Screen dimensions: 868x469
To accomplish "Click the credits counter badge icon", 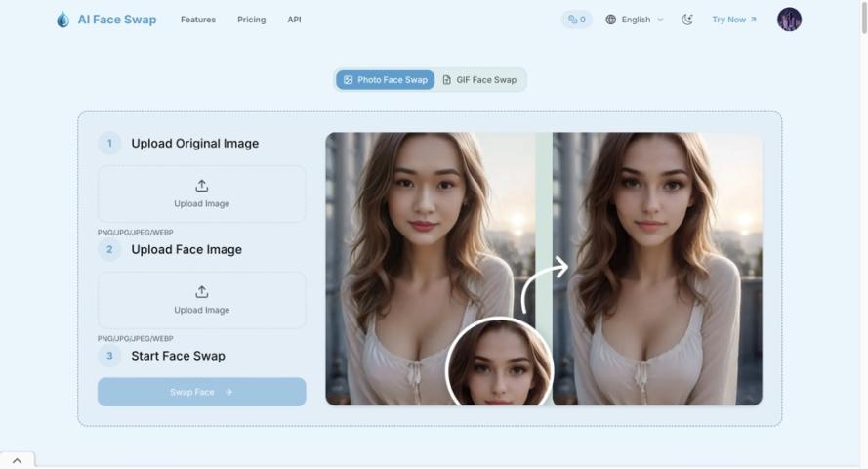I will pyautogui.click(x=572, y=20).
